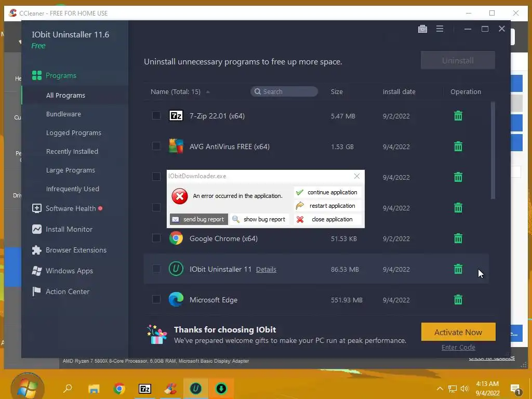
Task: Click show bug report button
Action: tap(259, 219)
